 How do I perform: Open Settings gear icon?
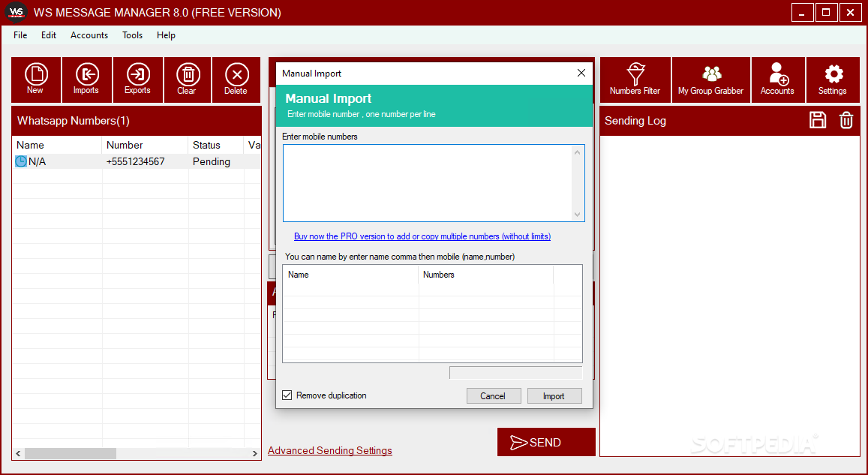(x=833, y=80)
